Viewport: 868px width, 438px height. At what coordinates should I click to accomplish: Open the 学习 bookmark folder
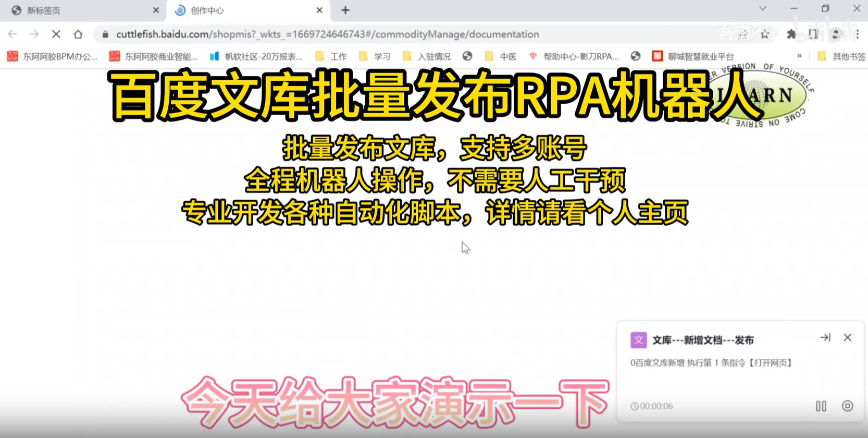(375, 56)
